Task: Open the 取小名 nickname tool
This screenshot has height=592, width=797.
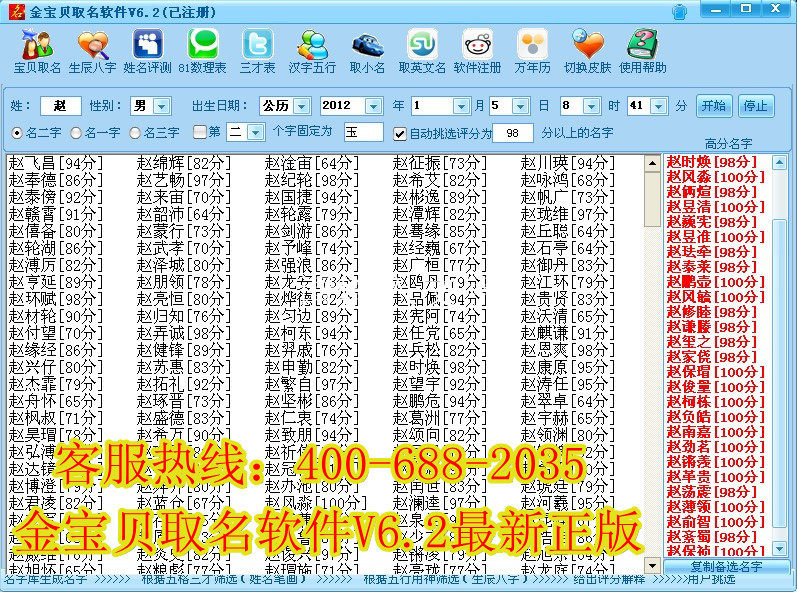Action: pos(367,52)
